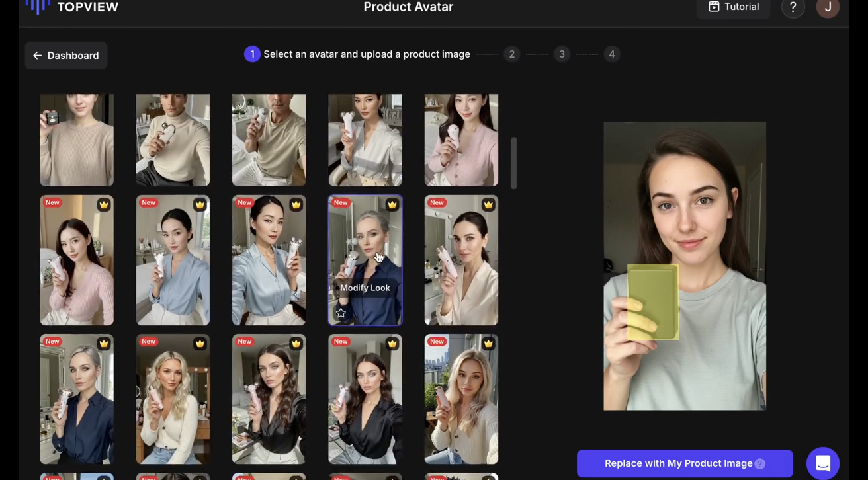Click crown icon on cream blazer avatar
This screenshot has width=868, height=480.
pyautogui.click(x=488, y=205)
